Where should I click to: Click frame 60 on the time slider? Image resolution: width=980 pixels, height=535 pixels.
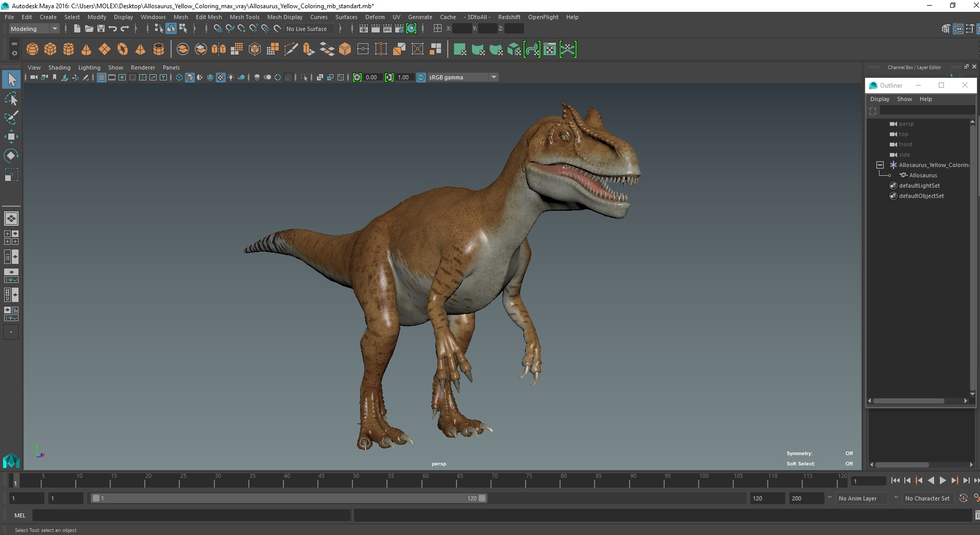tap(425, 481)
